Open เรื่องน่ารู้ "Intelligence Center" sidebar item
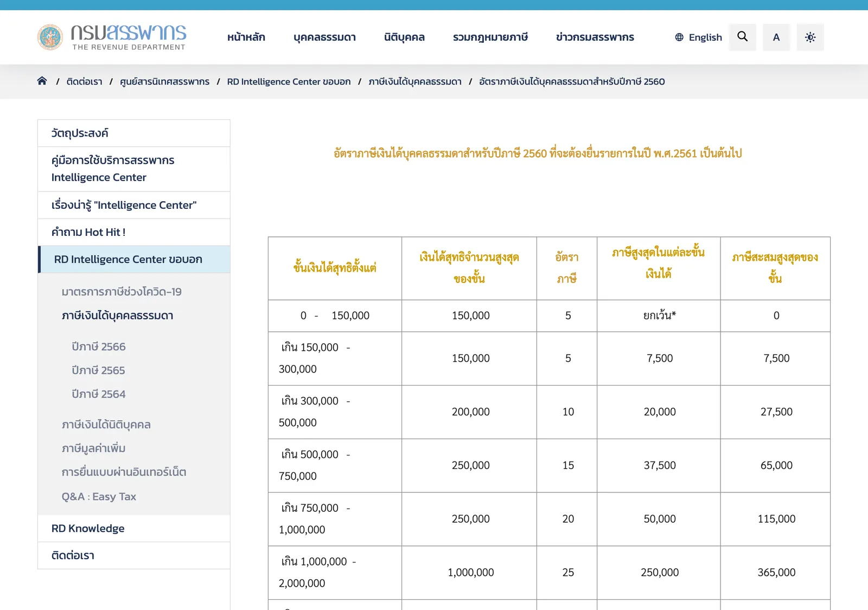The width and height of the screenshot is (868, 610). point(134,205)
